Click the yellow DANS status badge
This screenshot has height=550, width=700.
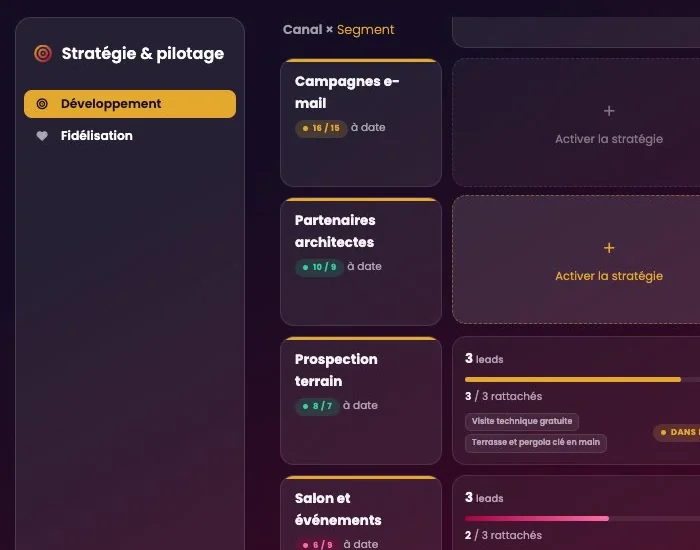(677, 432)
